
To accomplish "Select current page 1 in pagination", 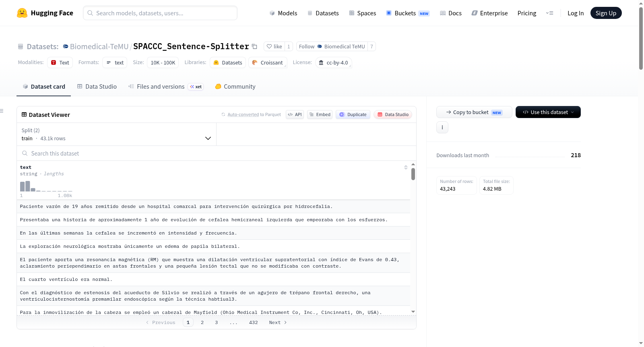I will (x=188, y=322).
